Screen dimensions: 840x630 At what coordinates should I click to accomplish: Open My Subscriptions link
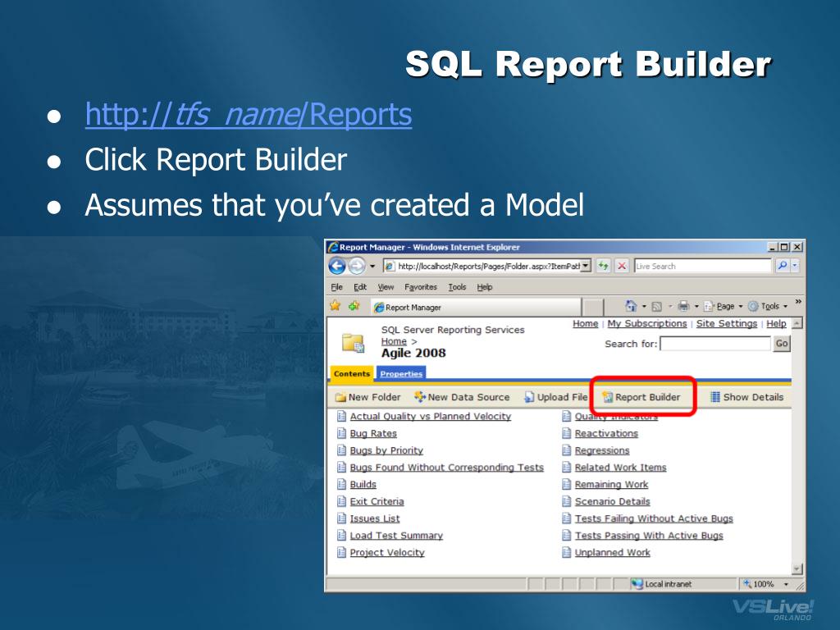(x=647, y=323)
